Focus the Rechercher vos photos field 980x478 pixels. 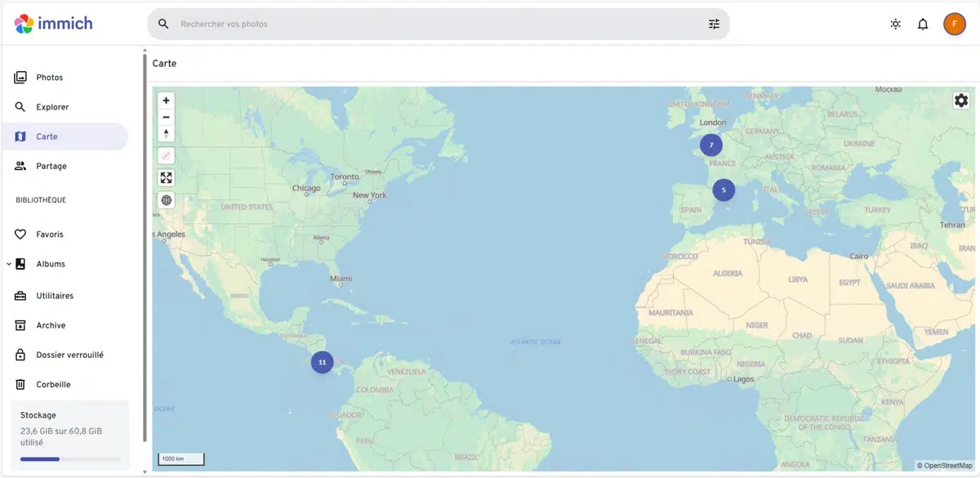click(x=439, y=24)
